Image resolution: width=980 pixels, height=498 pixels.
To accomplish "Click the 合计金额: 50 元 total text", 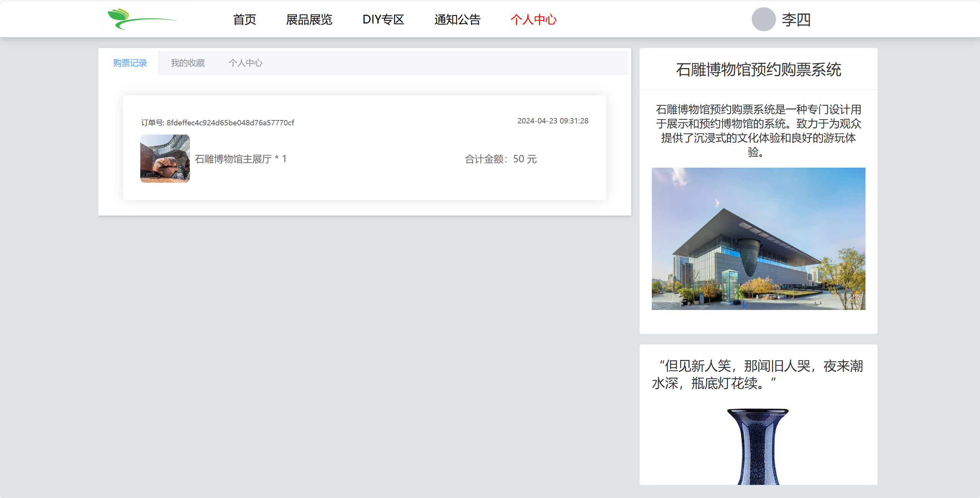I will click(x=500, y=159).
